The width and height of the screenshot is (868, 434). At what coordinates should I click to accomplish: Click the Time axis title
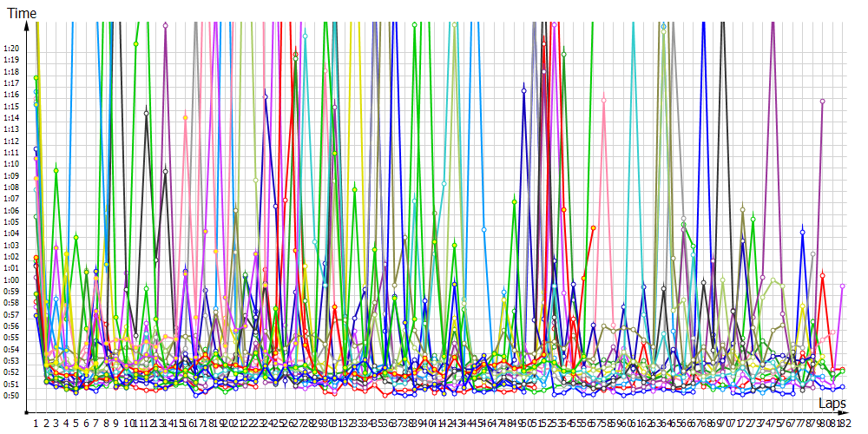point(16,13)
